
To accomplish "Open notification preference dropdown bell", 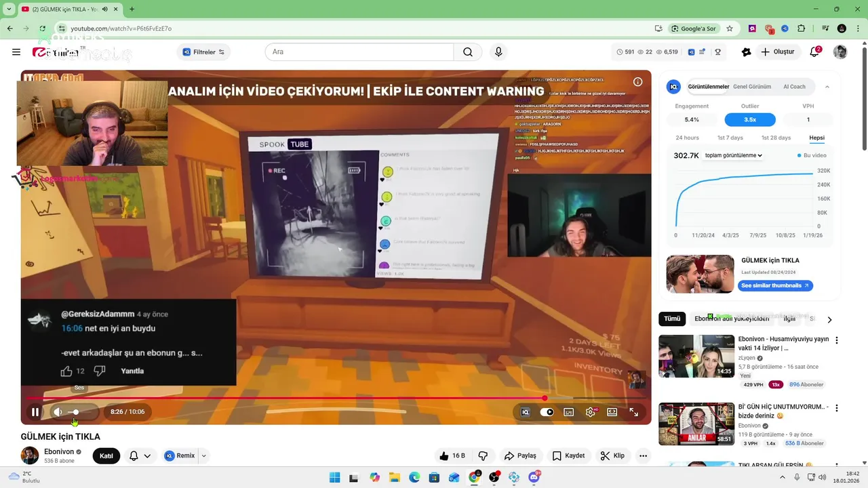I will 140,456.
